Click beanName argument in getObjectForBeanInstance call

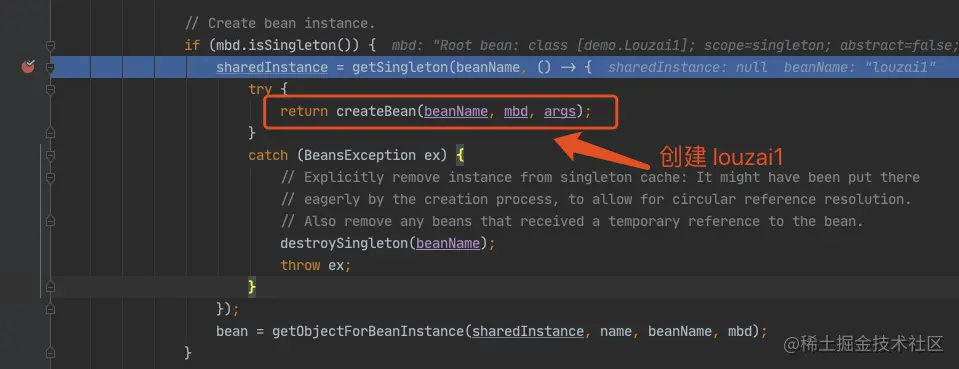point(679,331)
